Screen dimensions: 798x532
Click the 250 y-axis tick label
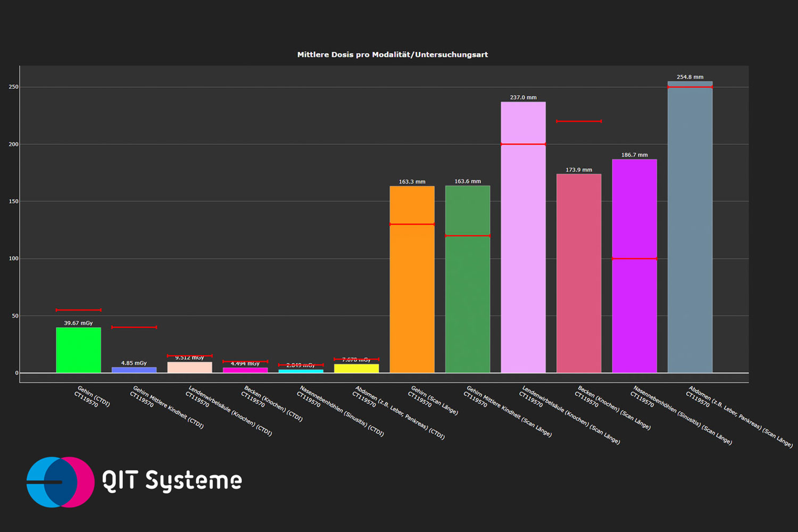tap(13, 87)
